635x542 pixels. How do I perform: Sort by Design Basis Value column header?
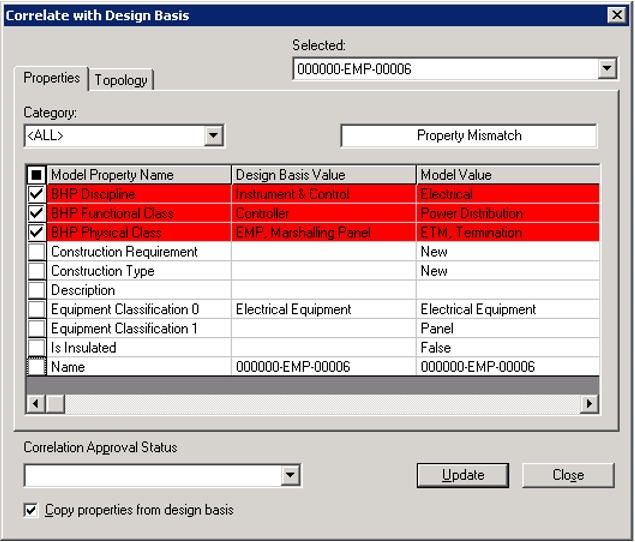click(322, 175)
